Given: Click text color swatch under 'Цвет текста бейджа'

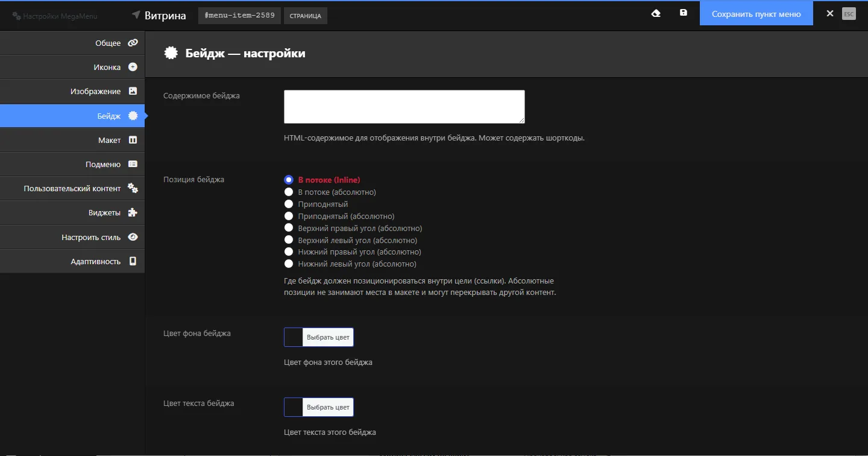Looking at the screenshot, I should click(294, 407).
